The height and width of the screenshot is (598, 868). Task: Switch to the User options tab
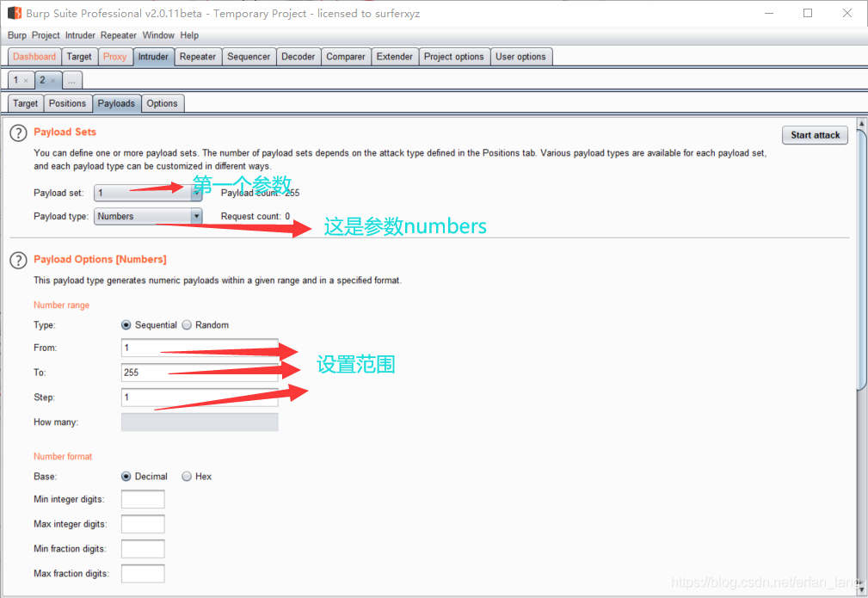(520, 57)
